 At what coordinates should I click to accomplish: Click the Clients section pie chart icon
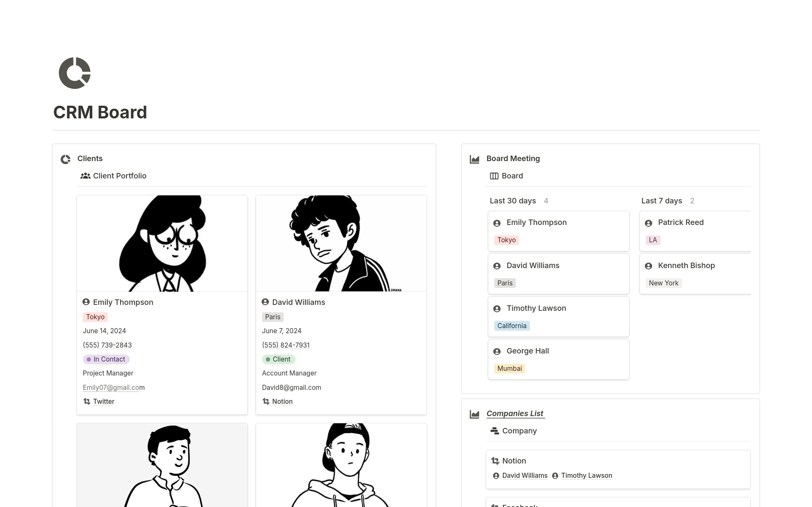click(66, 159)
